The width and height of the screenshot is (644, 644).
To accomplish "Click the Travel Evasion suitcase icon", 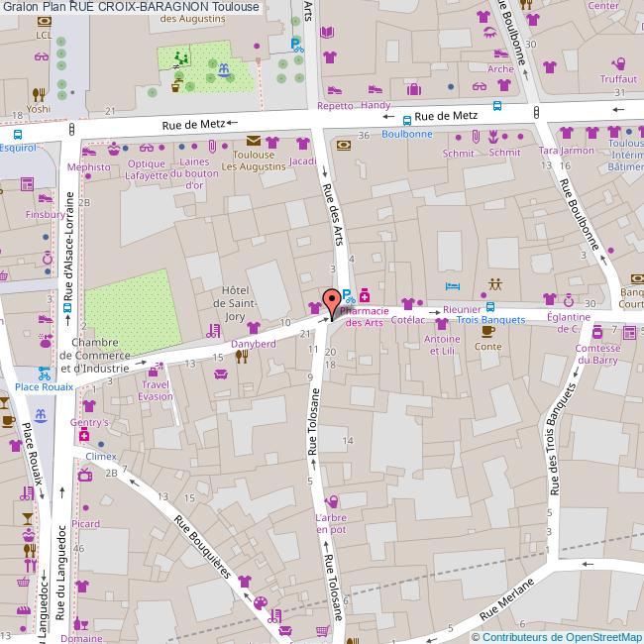I will coord(154,369).
